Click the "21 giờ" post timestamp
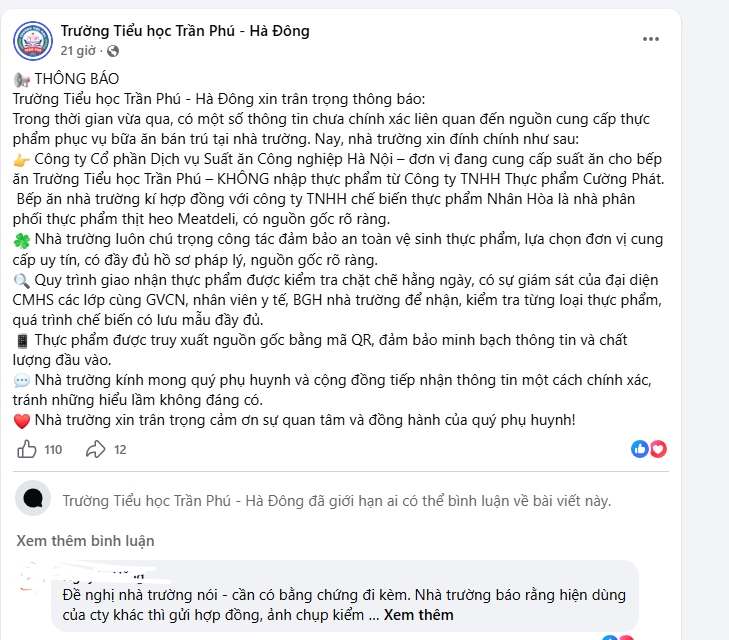 [x=77, y=50]
